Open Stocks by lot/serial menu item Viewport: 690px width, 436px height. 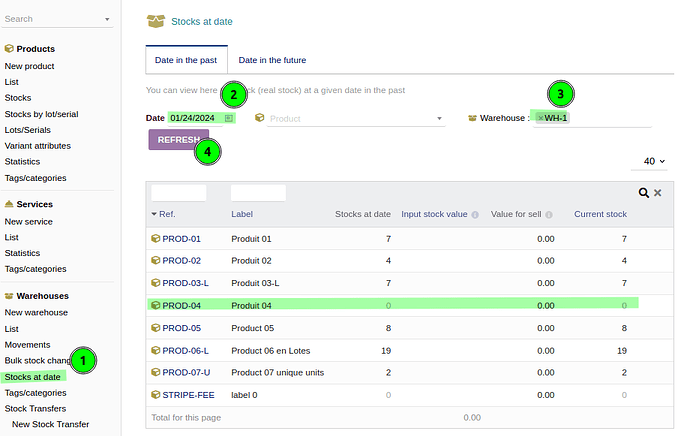(x=41, y=114)
